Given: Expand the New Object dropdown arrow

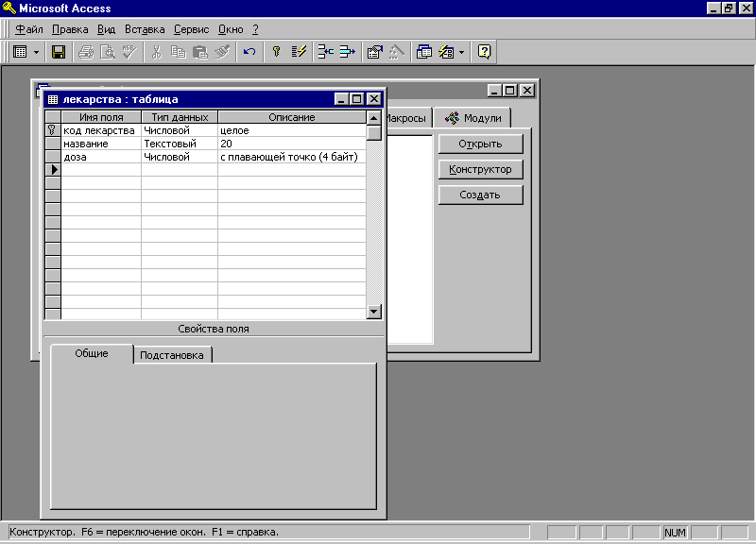Looking at the screenshot, I should 461,52.
